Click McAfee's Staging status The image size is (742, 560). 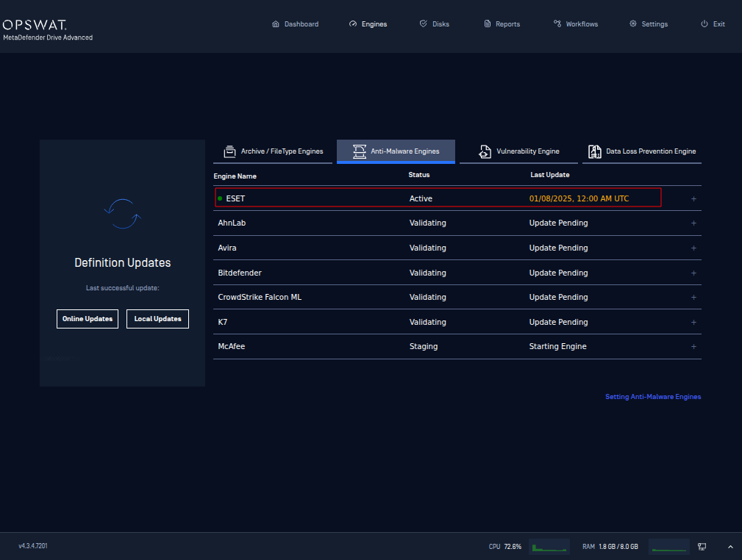[424, 346]
